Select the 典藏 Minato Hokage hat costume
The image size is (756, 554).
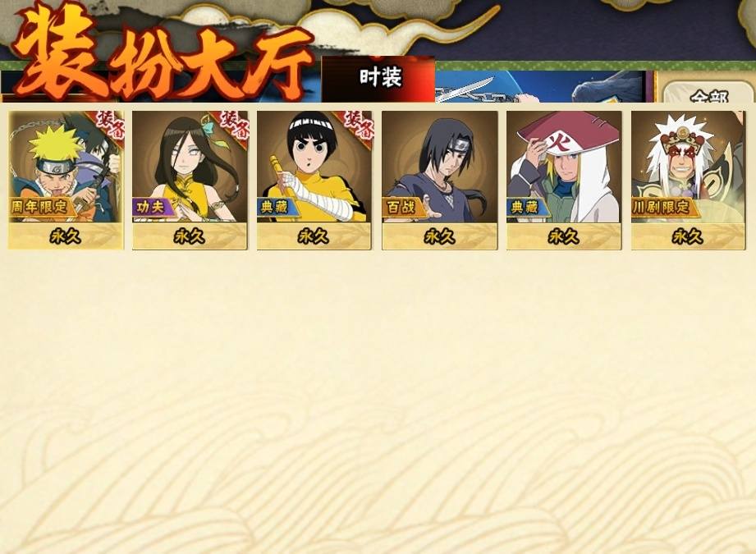coord(564,181)
